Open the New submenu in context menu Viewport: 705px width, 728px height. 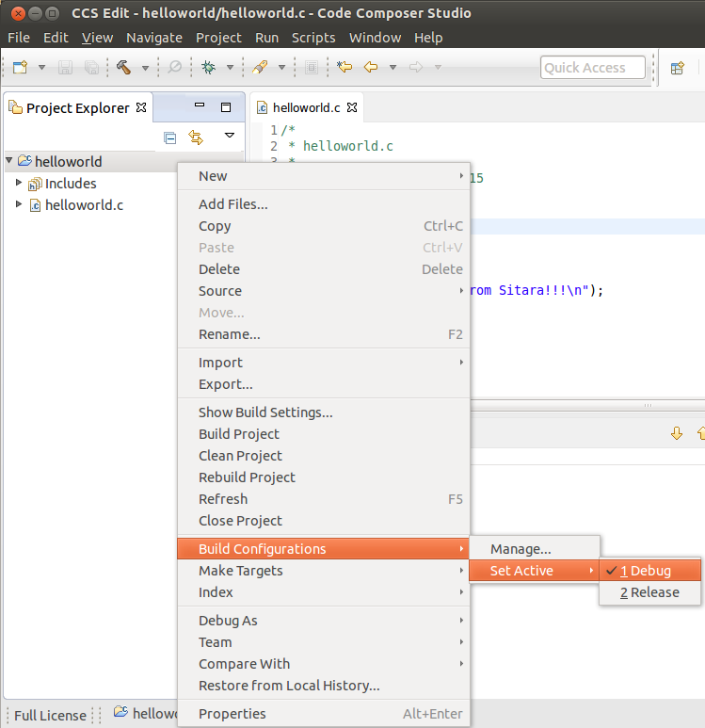click(x=324, y=176)
